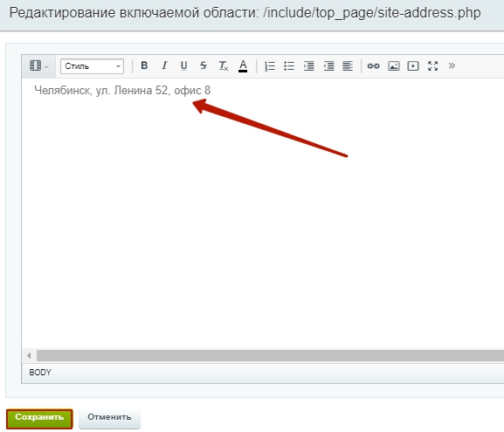Insert a bulleted list
504x432 pixels.
[x=289, y=65]
